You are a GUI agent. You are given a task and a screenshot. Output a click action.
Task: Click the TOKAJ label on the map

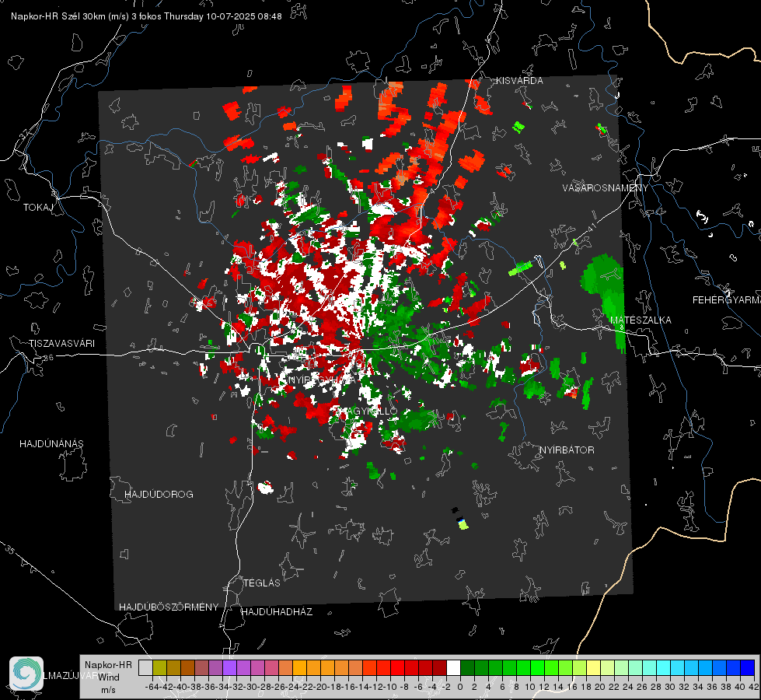point(38,208)
